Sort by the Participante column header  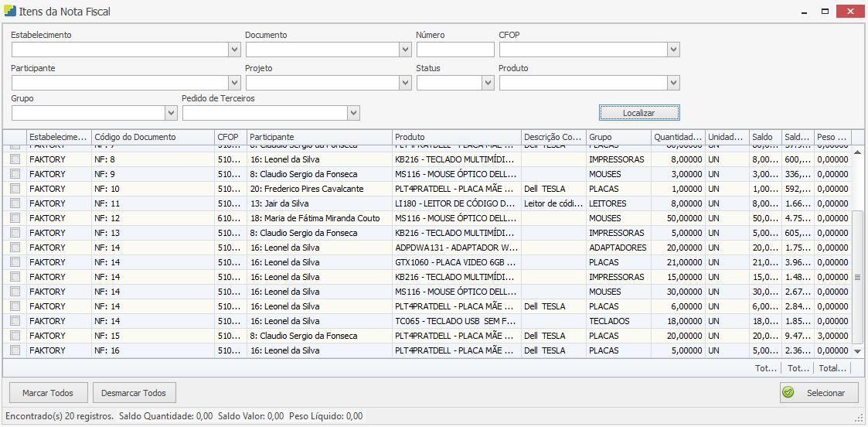point(319,137)
